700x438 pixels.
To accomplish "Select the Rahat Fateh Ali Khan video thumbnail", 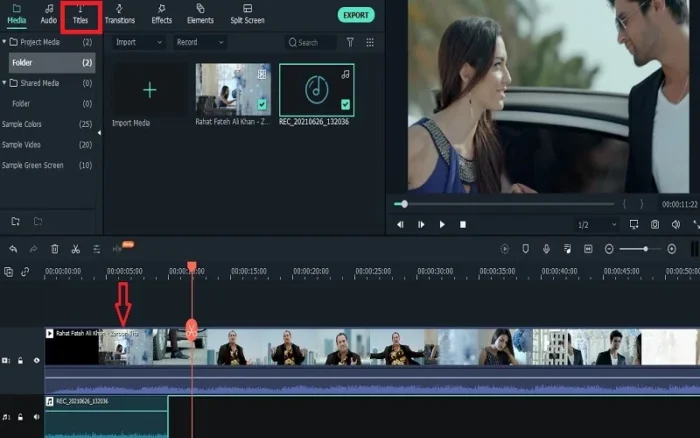I will [233, 90].
